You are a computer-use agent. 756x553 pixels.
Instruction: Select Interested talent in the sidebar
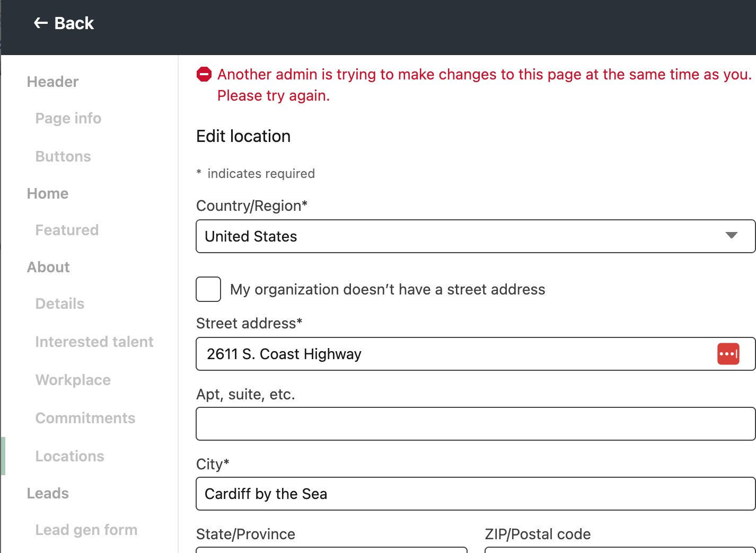point(94,342)
